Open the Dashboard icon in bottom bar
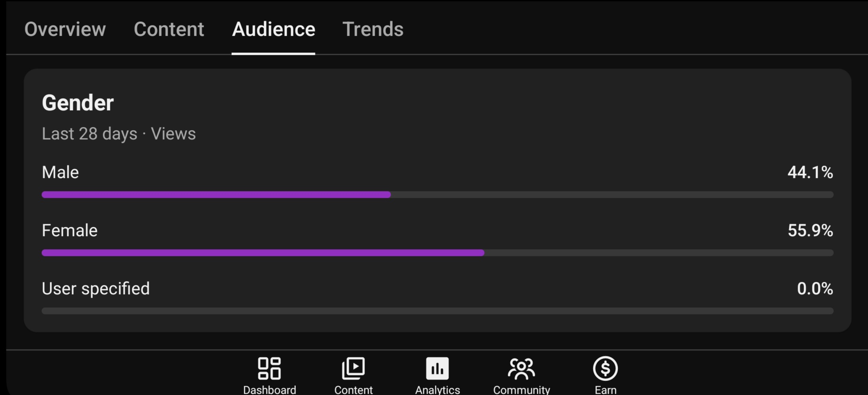 270,368
